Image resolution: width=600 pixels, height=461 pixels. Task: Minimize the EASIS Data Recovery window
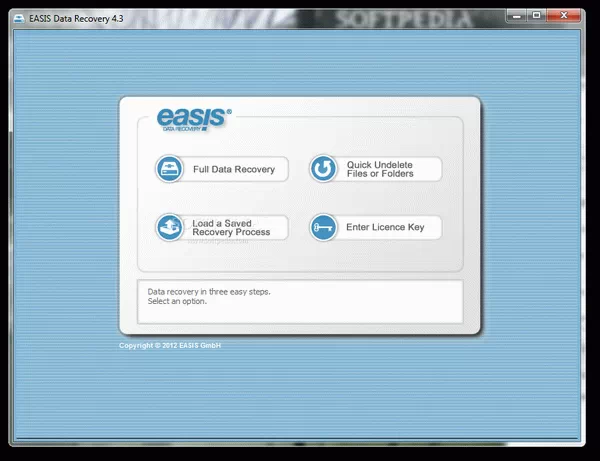(x=514, y=14)
